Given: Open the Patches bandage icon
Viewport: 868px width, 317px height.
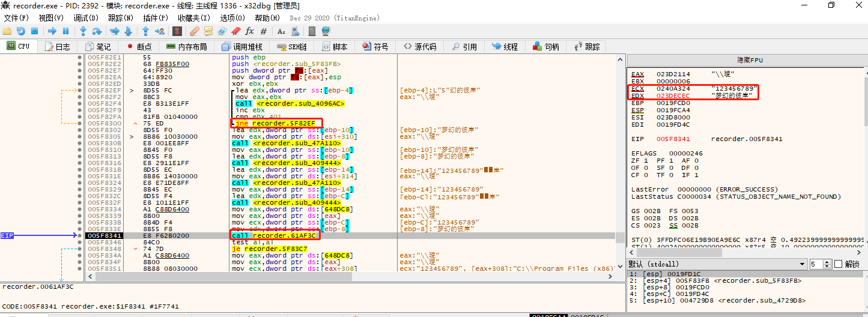Looking at the screenshot, I should [x=195, y=31].
